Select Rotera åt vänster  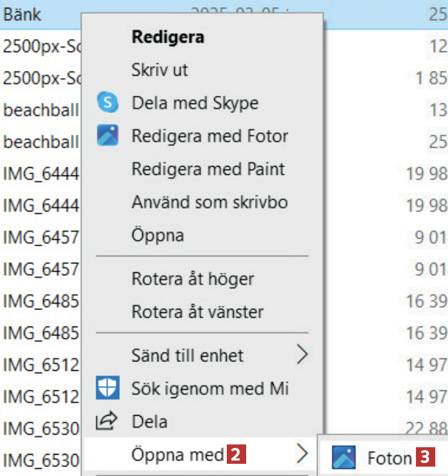coord(197,312)
